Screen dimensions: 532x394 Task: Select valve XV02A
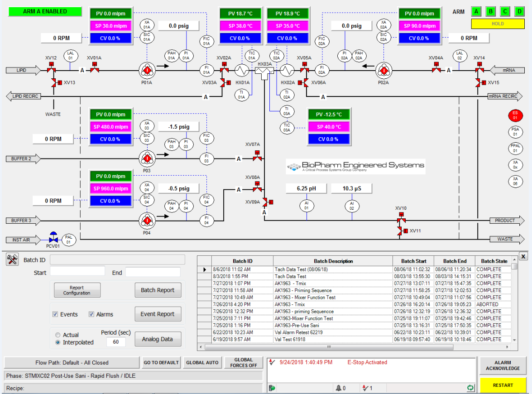(x=224, y=67)
